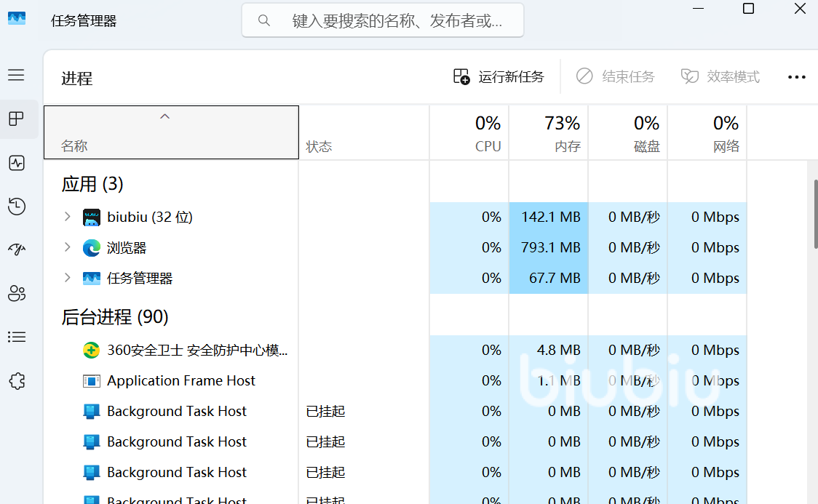Open the hamburger navigation menu

click(16, 75)
